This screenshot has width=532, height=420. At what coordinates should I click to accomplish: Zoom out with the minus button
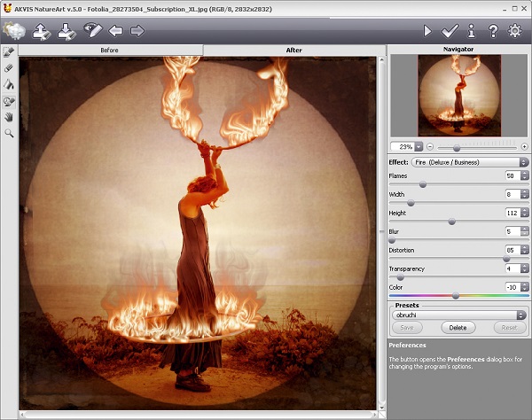pos(430,147)
